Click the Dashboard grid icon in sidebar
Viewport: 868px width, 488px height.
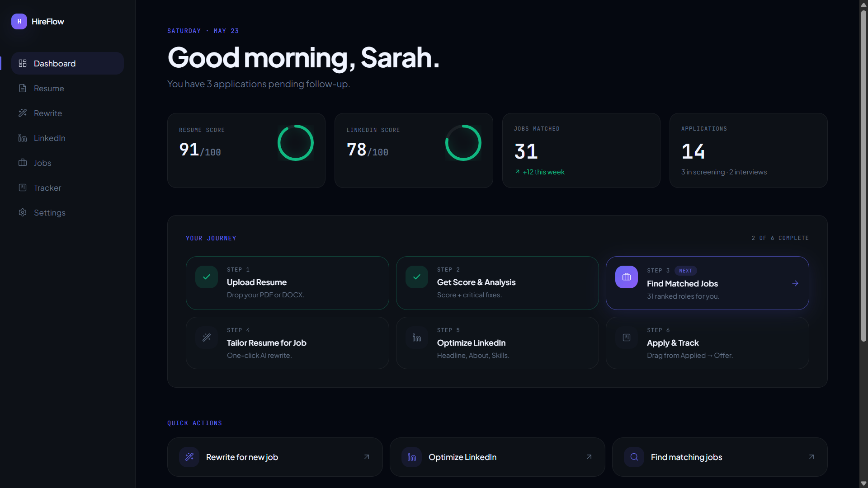[23, 63]
